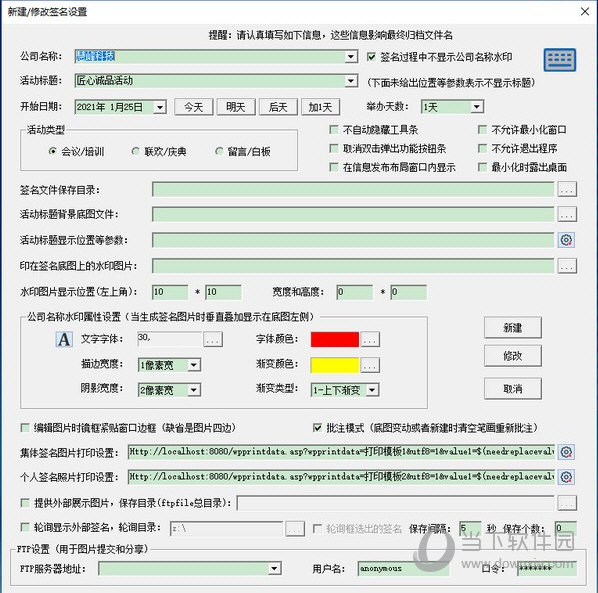598x593 pixels.
Task: Click the 印在签名底图上的水印图片 input field
Action: click(x=353, y=266)
